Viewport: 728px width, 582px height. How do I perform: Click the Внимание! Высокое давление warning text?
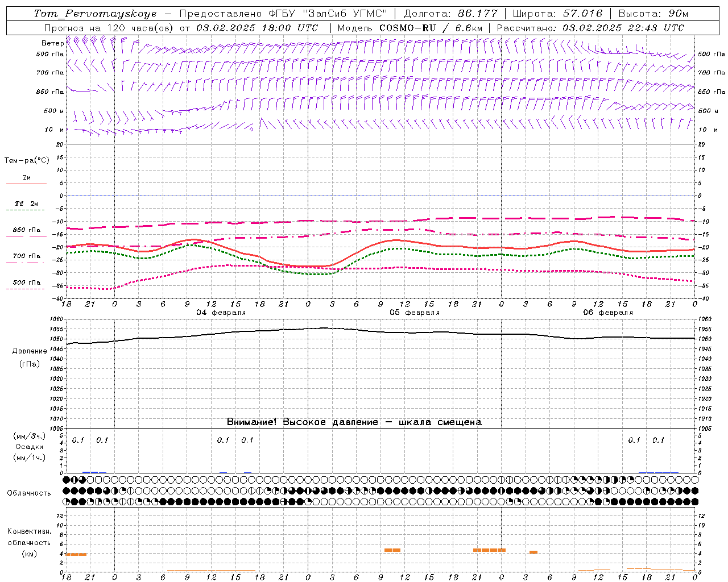pyautogui.click(x=354, y=422)
